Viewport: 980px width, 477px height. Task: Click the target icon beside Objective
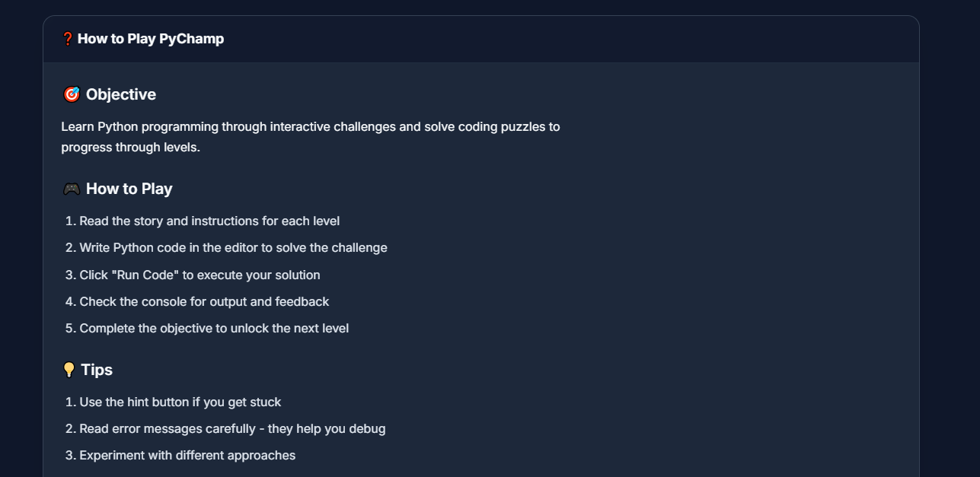pos(71,94)
